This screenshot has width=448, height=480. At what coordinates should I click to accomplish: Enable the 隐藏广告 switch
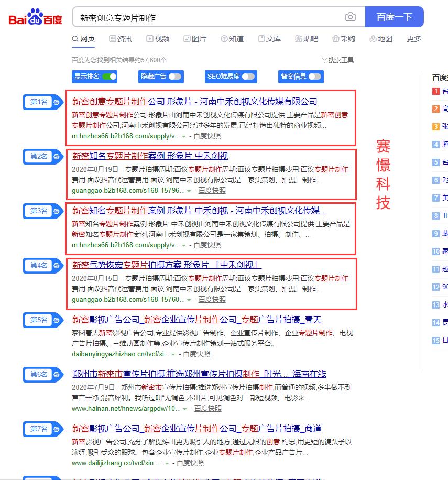tap(175, 76)
